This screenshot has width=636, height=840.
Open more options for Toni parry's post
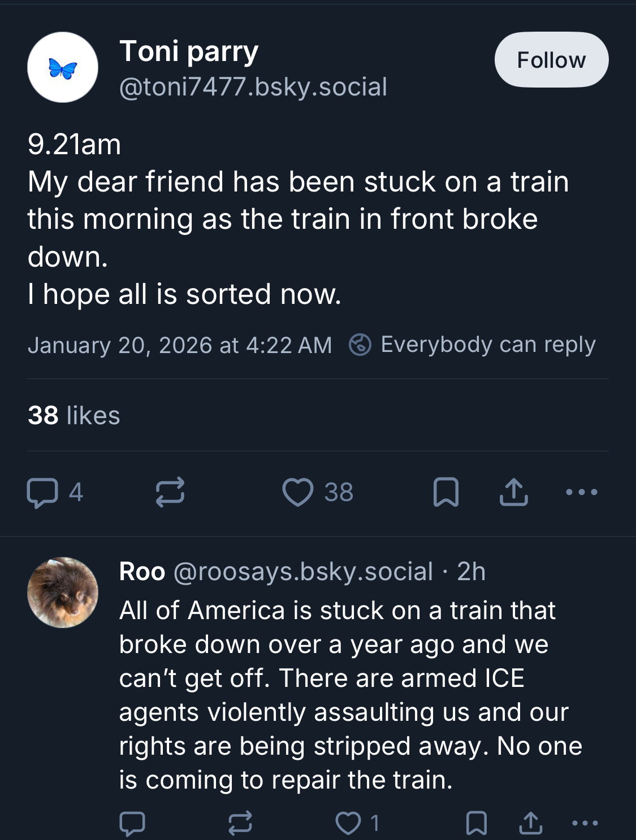581,492
